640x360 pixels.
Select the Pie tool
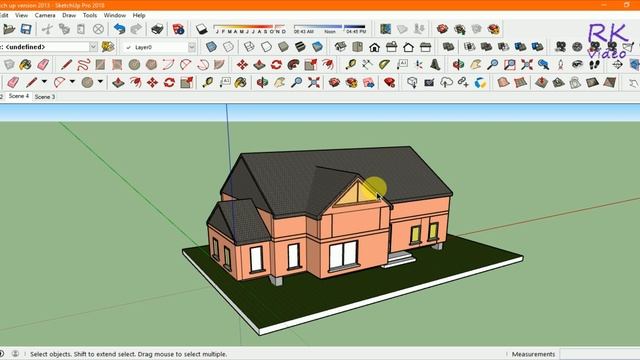(220, 64)
